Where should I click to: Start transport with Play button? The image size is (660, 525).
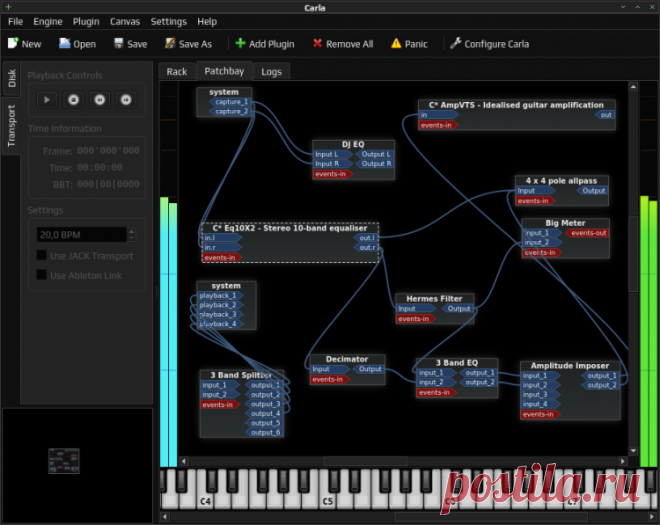click(47, 100)
